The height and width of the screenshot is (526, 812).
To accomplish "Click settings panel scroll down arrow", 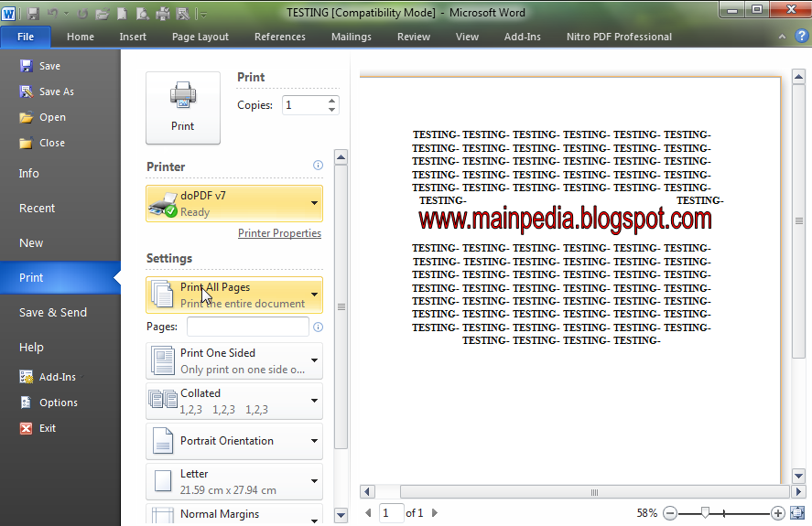I will click(x=341, y=515).
